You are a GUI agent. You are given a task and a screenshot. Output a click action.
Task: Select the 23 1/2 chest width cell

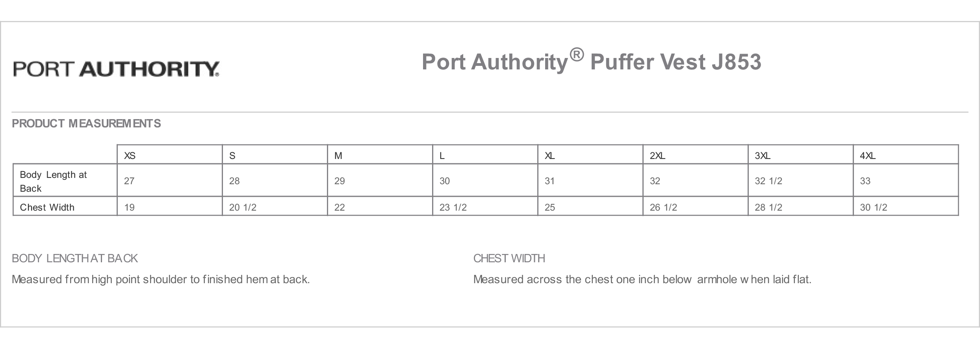pyautogui.click(x=485, y=206)
